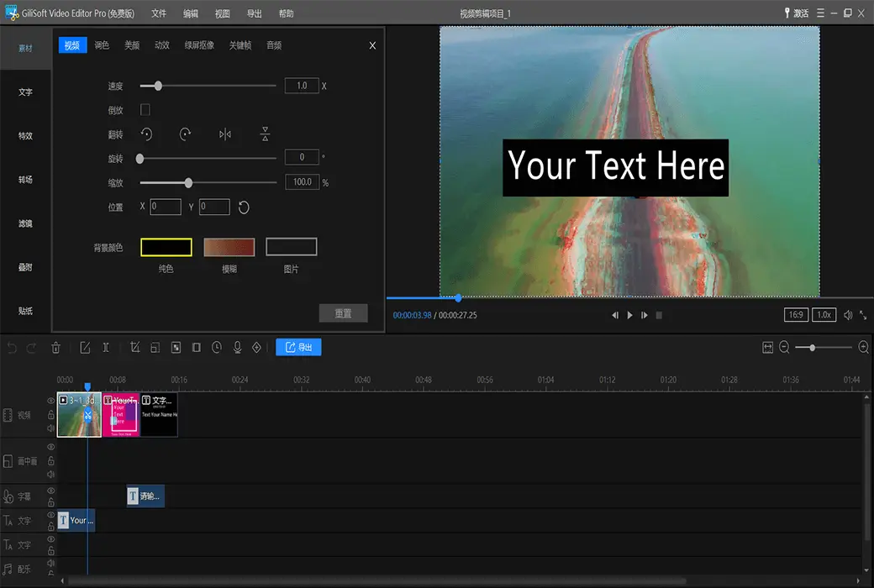
Task: Select the pink Your Text clip thumbnail in the timeline
Action: (121, 415)
